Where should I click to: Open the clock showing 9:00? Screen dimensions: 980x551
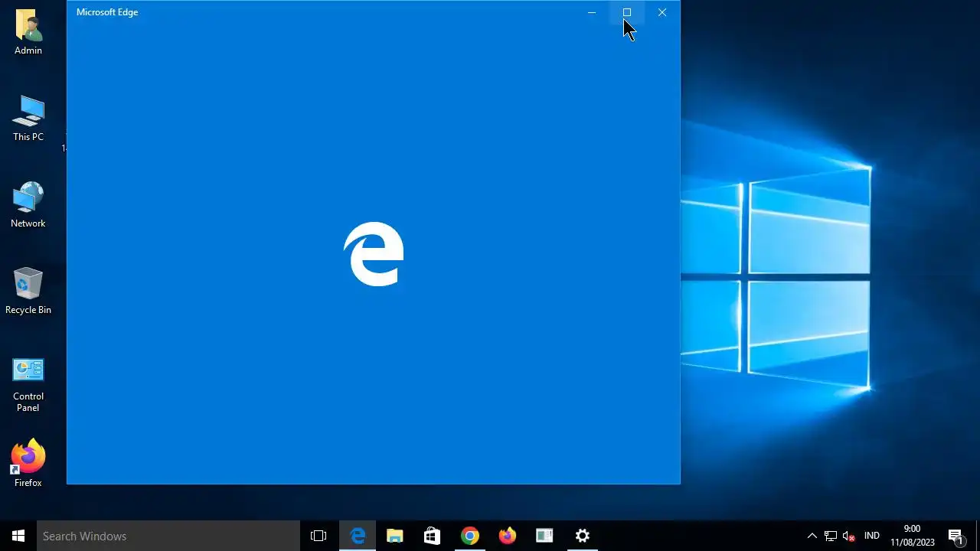(912, 536)
